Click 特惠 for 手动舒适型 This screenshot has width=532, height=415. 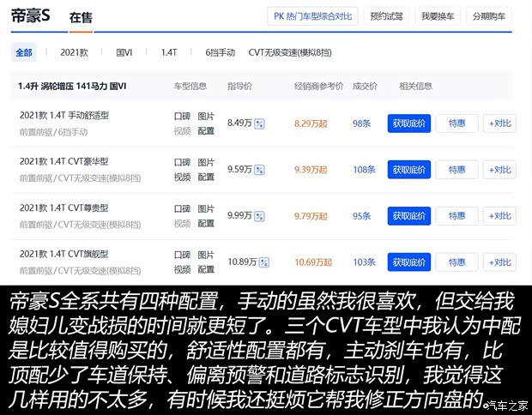point(456,123)
